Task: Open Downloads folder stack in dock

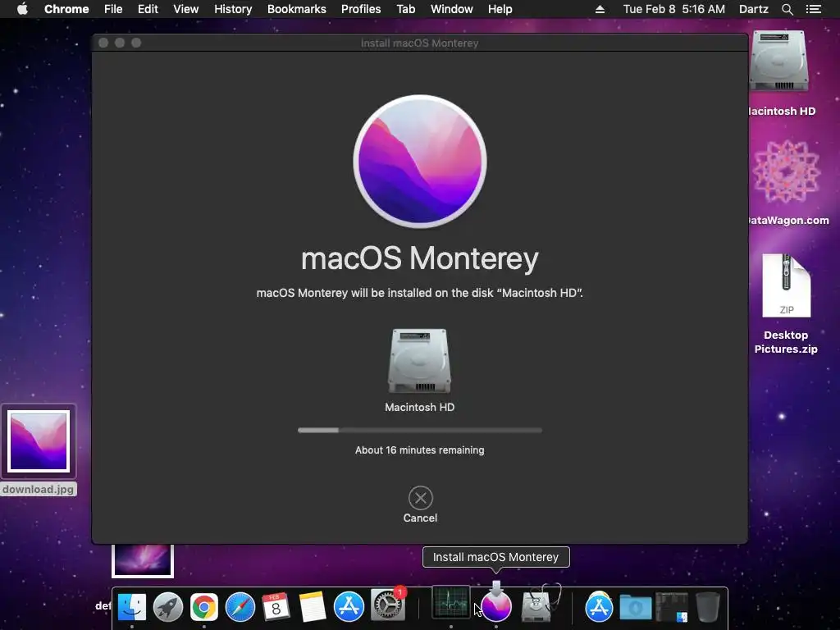Action: coord(636,607)
